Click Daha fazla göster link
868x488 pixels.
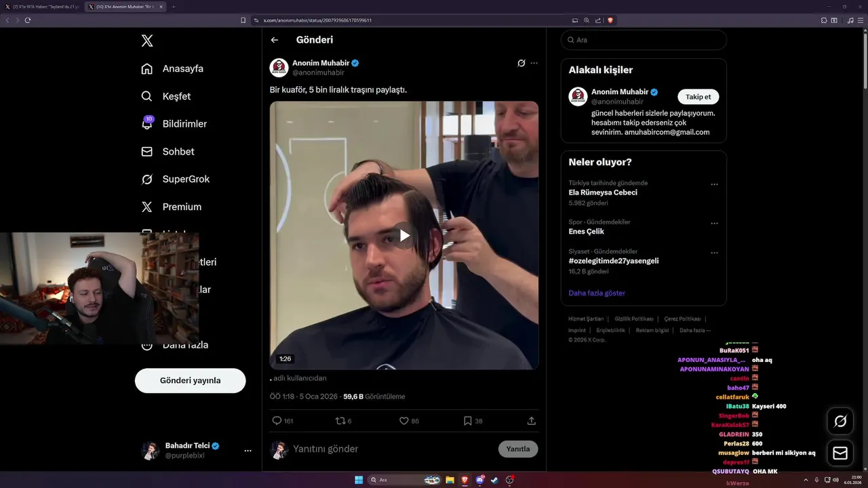pyautogui.click(x=597, y=293)
